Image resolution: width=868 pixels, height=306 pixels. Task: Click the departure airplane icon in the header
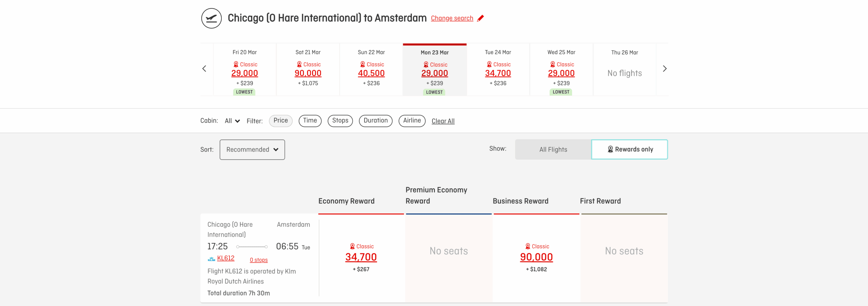[211, 18]
